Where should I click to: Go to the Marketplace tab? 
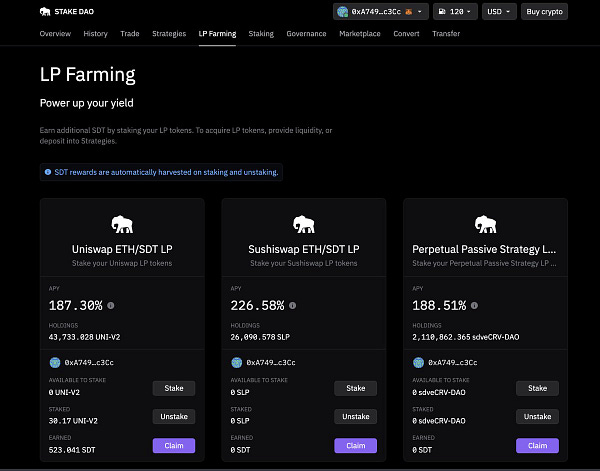point(360,34)
